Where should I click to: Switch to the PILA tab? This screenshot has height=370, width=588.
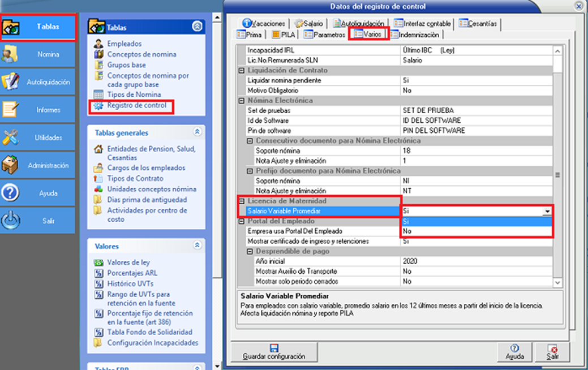[x=284, y=35]
